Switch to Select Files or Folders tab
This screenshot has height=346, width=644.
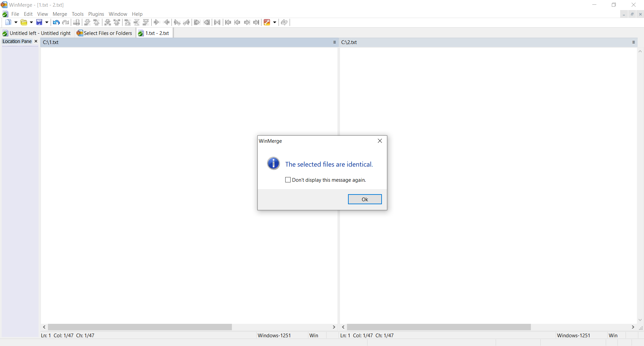click(104, 33)
